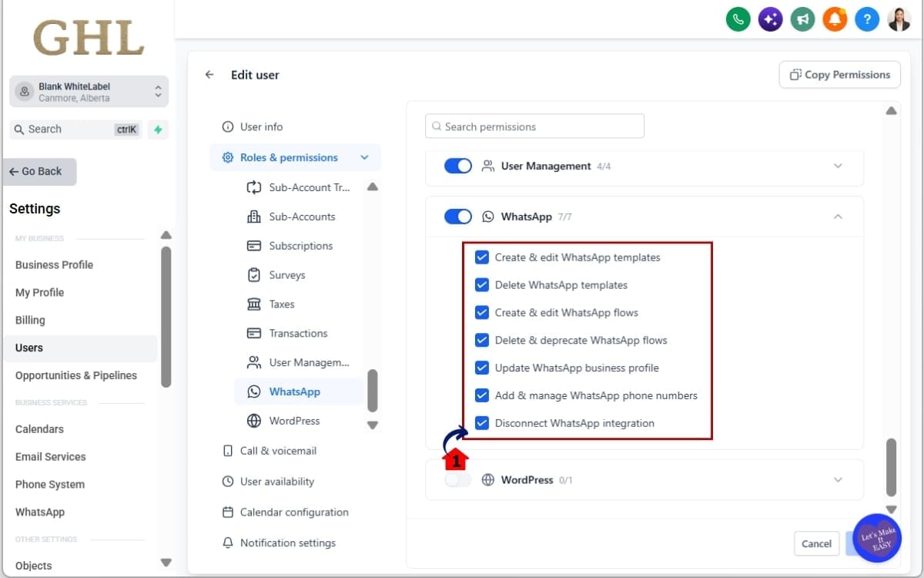Select Surveys clipboard icon item
The width and height of the screenshot is (924, 578).
pos(299,275)
